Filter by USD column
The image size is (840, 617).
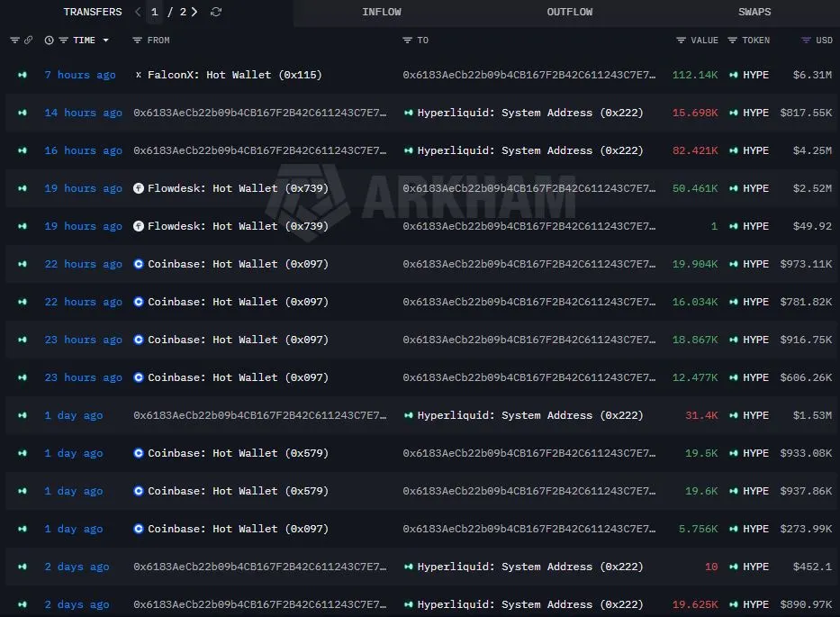[806, 41]
